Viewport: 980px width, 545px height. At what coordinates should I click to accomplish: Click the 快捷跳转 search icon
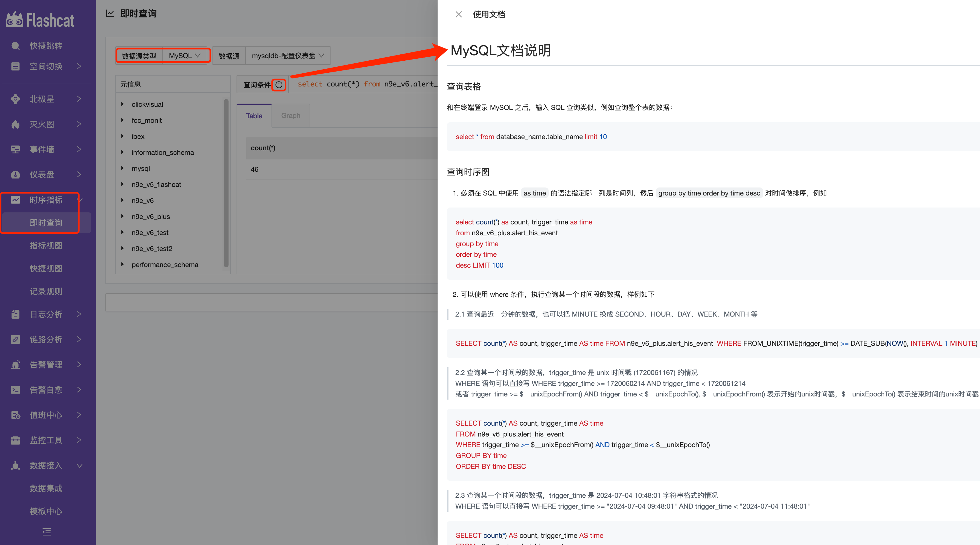[x=15, y=46]
